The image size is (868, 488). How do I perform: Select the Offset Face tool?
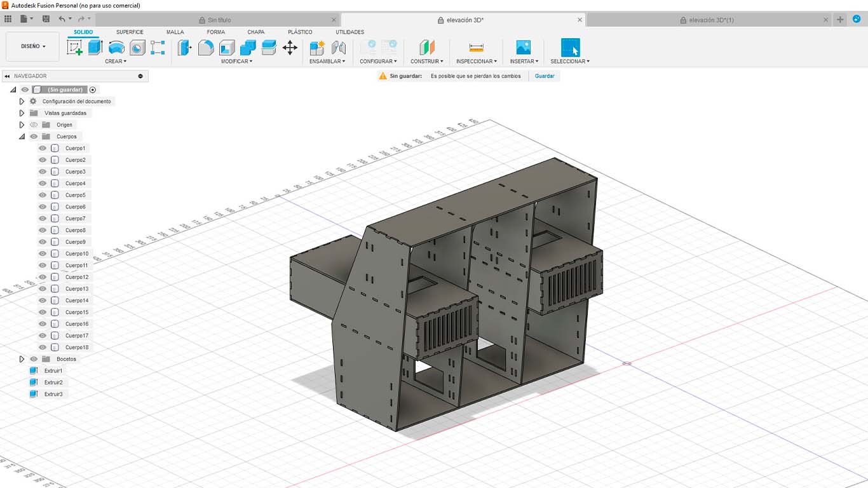tap(269, 48)
